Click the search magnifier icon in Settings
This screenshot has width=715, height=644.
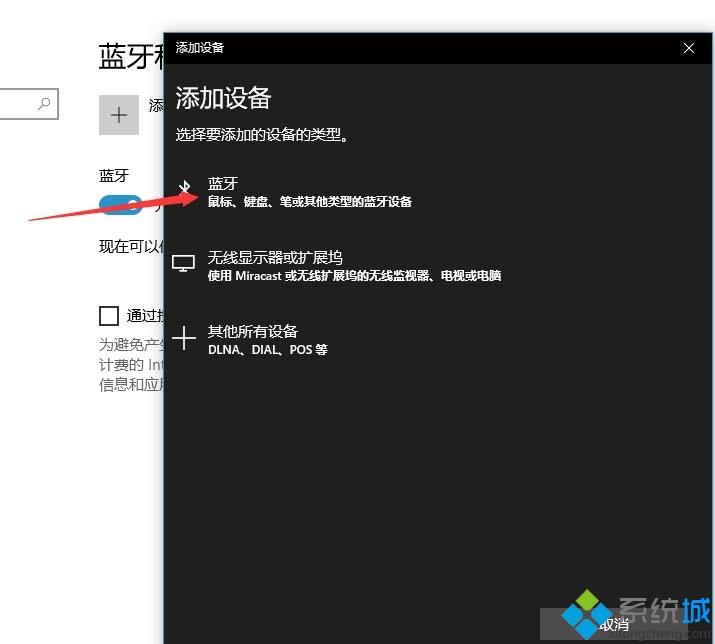tap(44, 104)
